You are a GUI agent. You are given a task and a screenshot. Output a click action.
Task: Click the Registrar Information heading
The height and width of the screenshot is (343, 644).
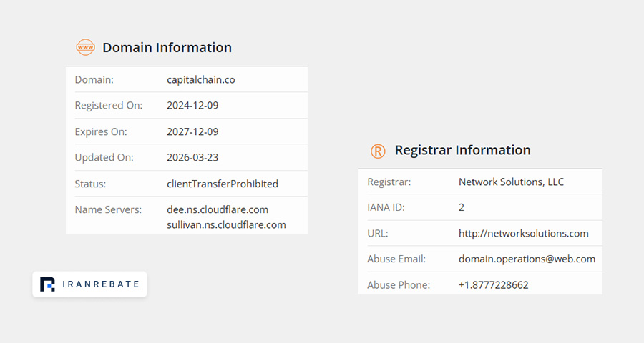pyautogui.click(x=462, y=150)
